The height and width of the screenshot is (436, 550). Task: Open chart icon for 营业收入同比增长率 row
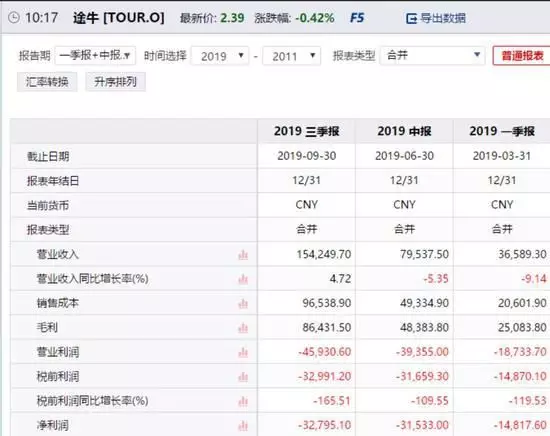pos(243,279)
